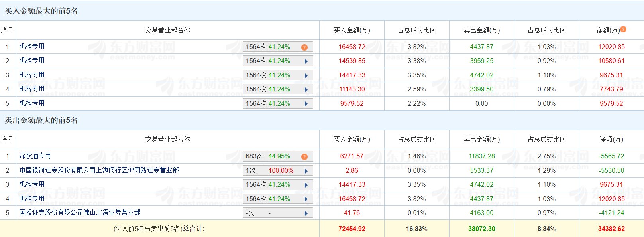The height and width of the screenshot is (237, 644).
Task: Expand the arrow in buy-table row 3 (14417.33)
Action: tap(306, 75)
